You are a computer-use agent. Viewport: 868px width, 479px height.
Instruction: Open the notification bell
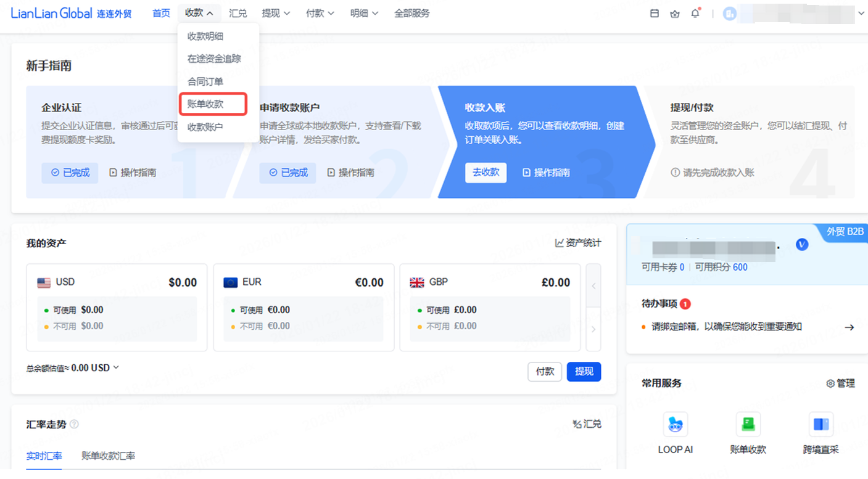[695, 14]
